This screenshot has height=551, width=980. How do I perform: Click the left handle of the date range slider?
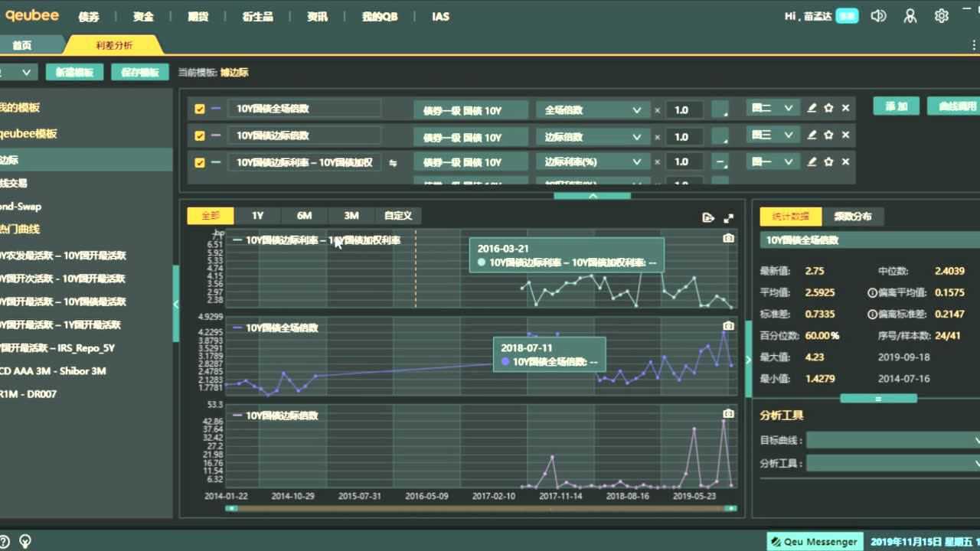[231, 508]
